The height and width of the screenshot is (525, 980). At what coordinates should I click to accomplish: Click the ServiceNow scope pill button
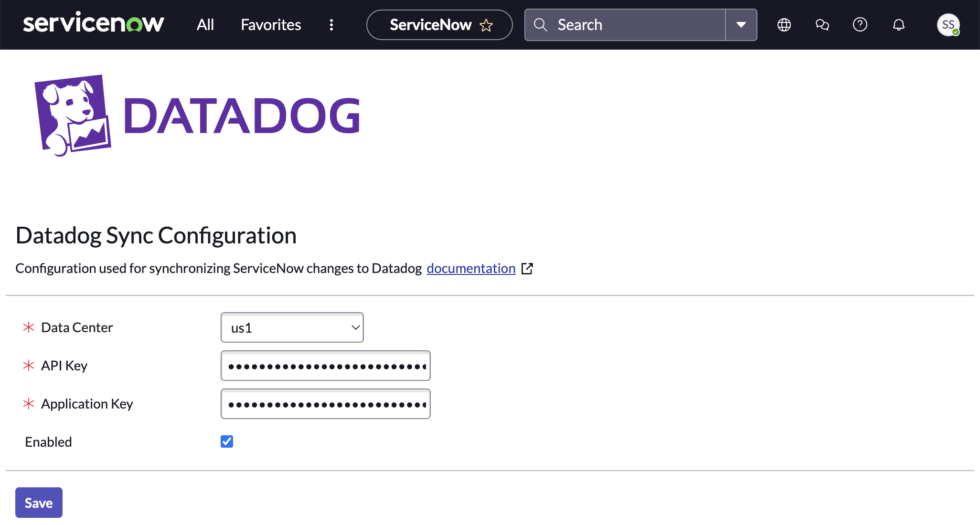coord(430,25)
